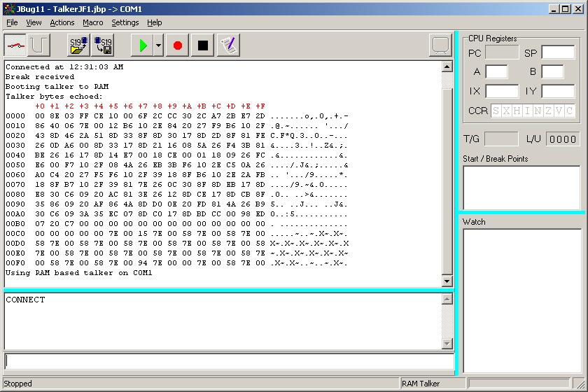The image size is (588, 392).
Task: Click the load S19 file icon
Action: 78,45
